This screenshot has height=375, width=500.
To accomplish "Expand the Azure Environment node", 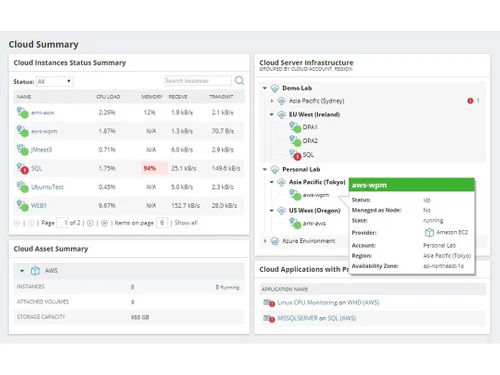I will 265,241.
